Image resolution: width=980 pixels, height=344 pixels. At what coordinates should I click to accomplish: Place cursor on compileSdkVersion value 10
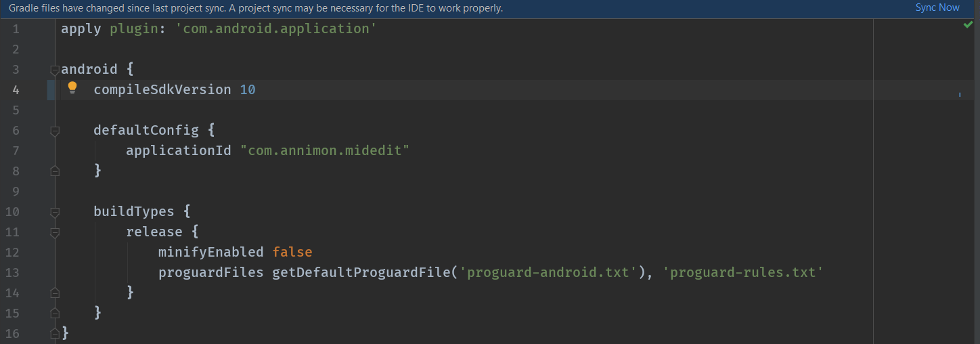click(x=248, y=89)
